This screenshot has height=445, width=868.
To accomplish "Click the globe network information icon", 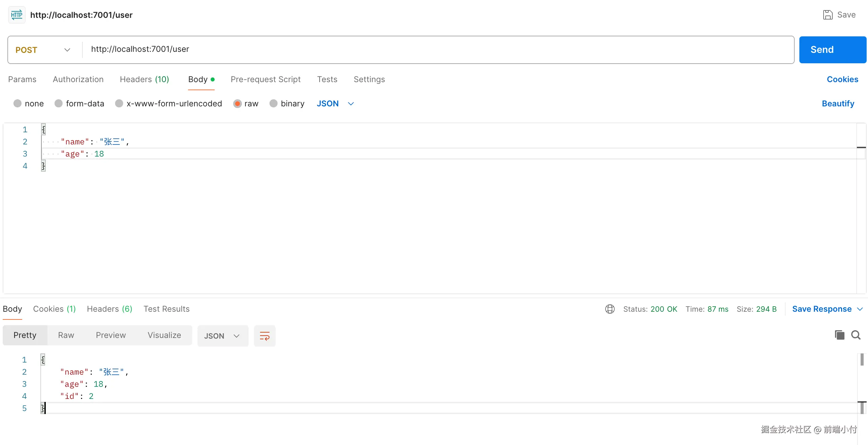I will [x=610, y=309].
